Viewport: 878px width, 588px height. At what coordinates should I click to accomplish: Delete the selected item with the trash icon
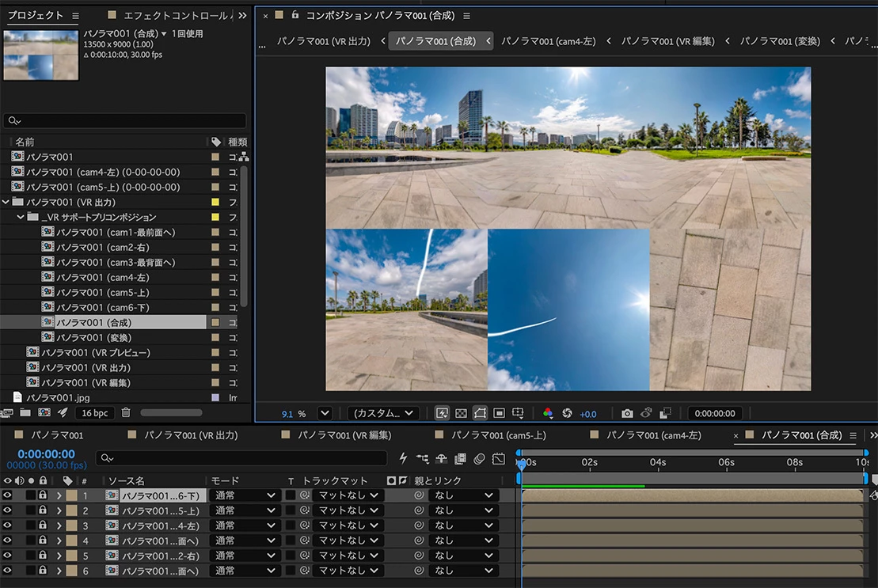coord(126,413)
